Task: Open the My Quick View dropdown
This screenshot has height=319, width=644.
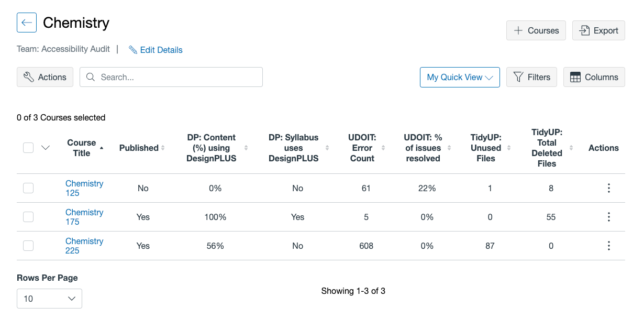Action: click(x=460, y=77)
